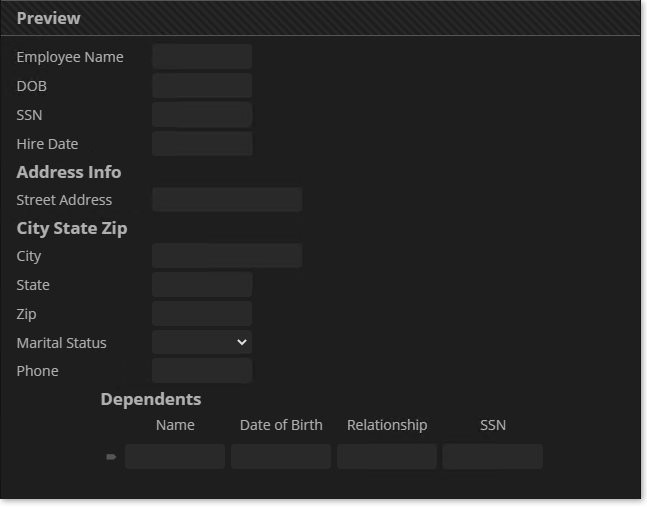Open the Marital Status dropdown
The image size is (647, 508).
pyautogui.click(x=202, y=343)
